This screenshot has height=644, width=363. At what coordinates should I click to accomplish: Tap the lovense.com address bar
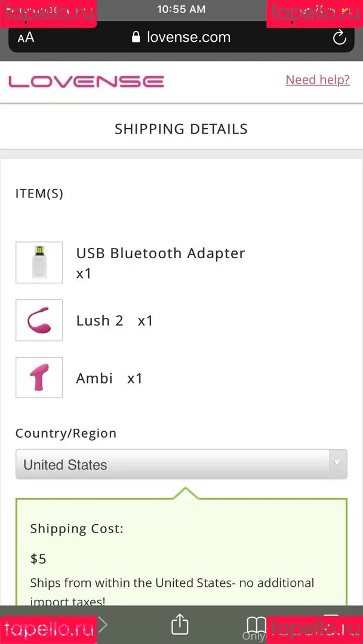pos(181,38)
